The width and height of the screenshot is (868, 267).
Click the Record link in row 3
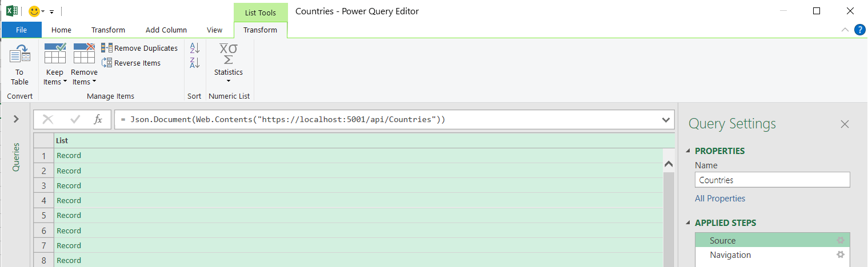(69, 185)
